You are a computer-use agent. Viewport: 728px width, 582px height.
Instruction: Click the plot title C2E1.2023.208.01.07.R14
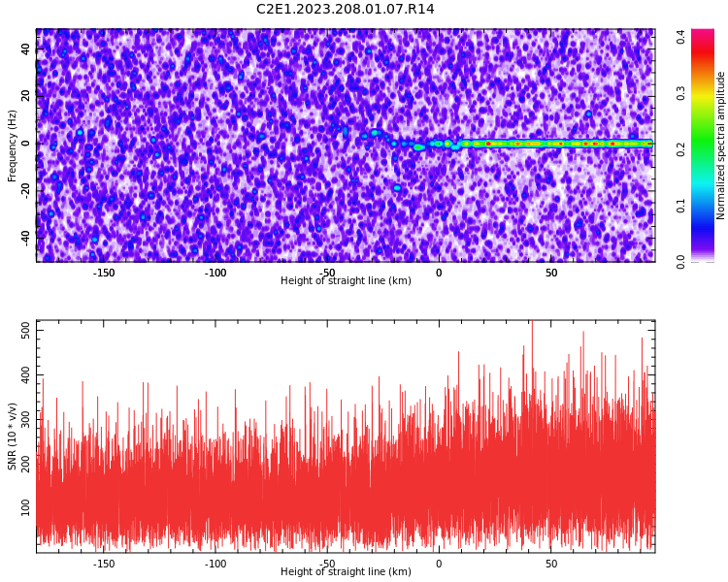346,9
